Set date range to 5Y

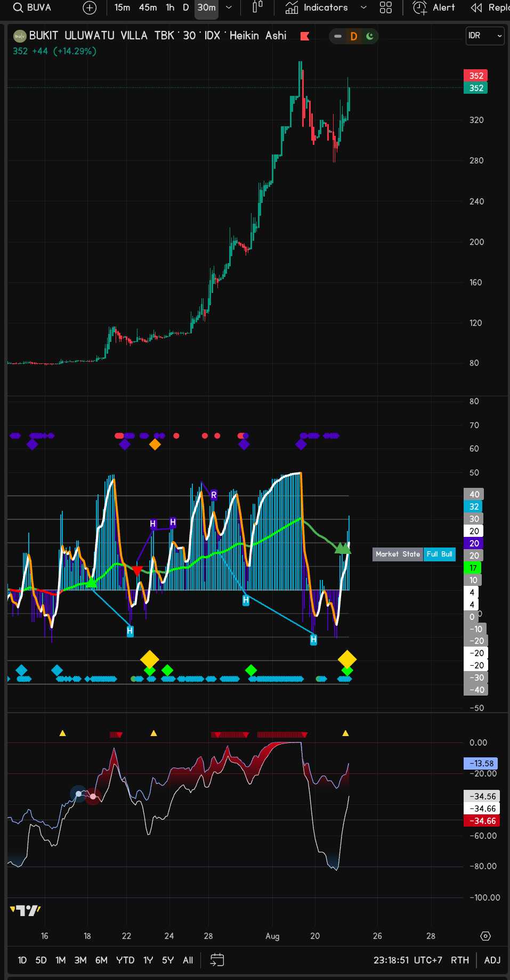(x=168, y=960)
